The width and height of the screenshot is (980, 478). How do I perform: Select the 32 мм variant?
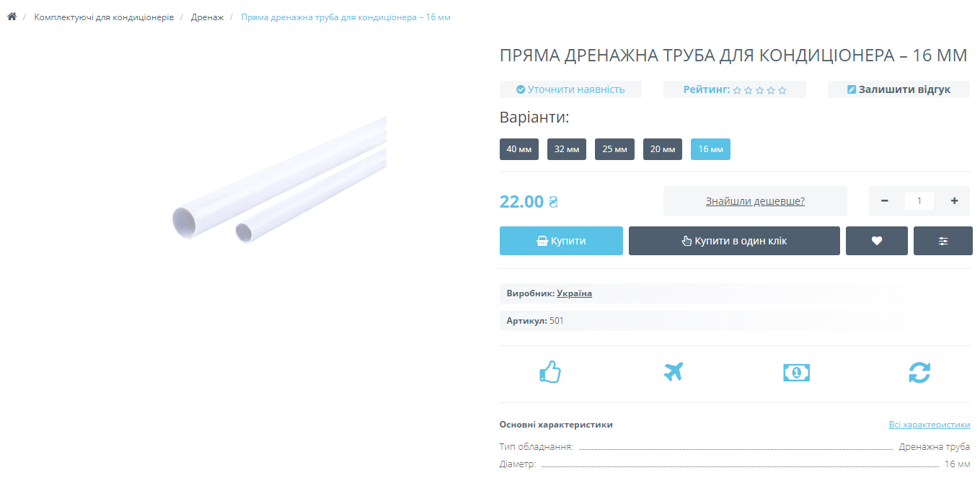tap(567, 149)
